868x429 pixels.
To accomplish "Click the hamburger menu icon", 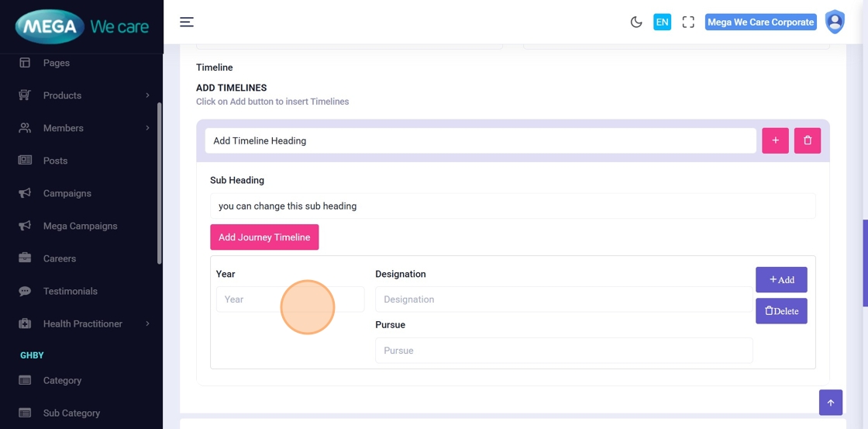I will point(187,22).
